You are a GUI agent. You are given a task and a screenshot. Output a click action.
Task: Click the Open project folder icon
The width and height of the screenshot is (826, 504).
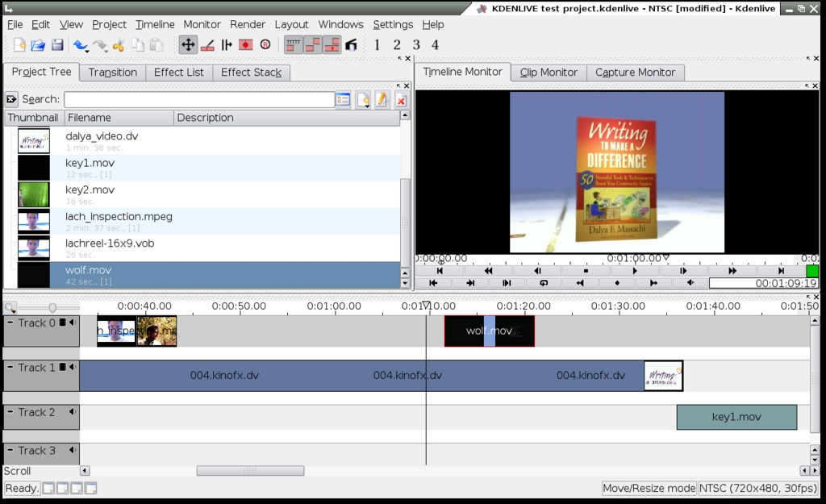pyautogui.click(x=38, y=45)
